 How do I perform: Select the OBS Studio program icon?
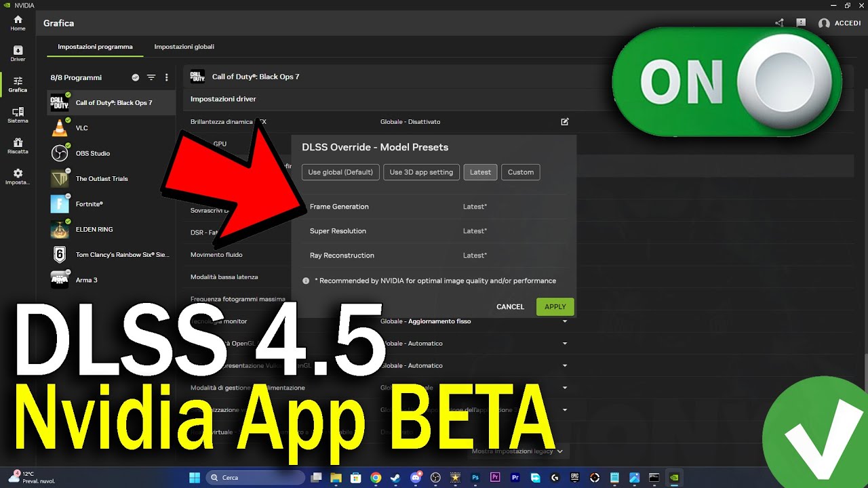[x=60, y=153]
